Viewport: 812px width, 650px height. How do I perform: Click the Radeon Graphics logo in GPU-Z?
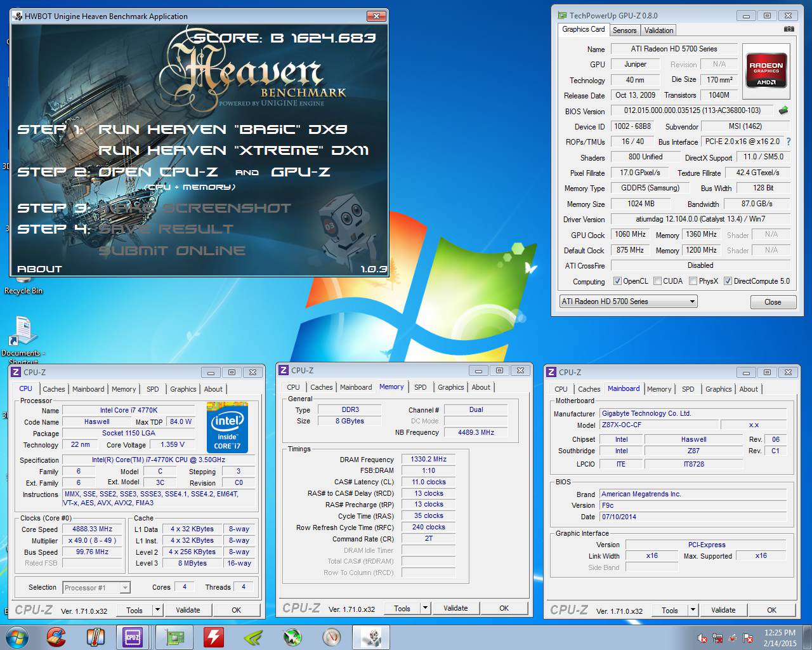click(766, 70)
